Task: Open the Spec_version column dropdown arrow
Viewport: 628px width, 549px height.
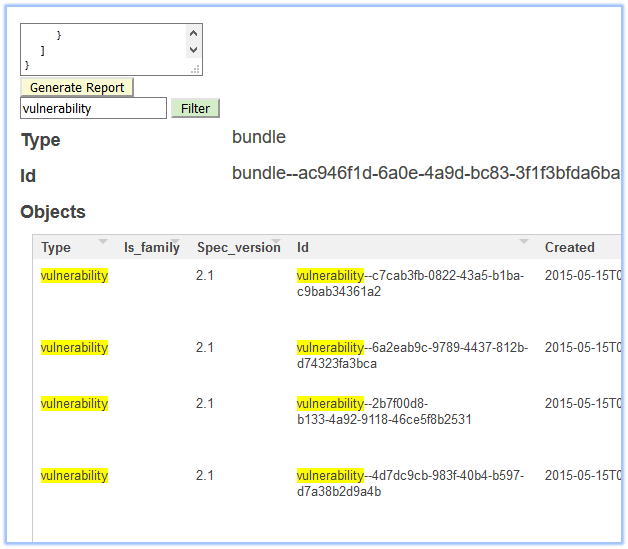Action: point(276,241)
